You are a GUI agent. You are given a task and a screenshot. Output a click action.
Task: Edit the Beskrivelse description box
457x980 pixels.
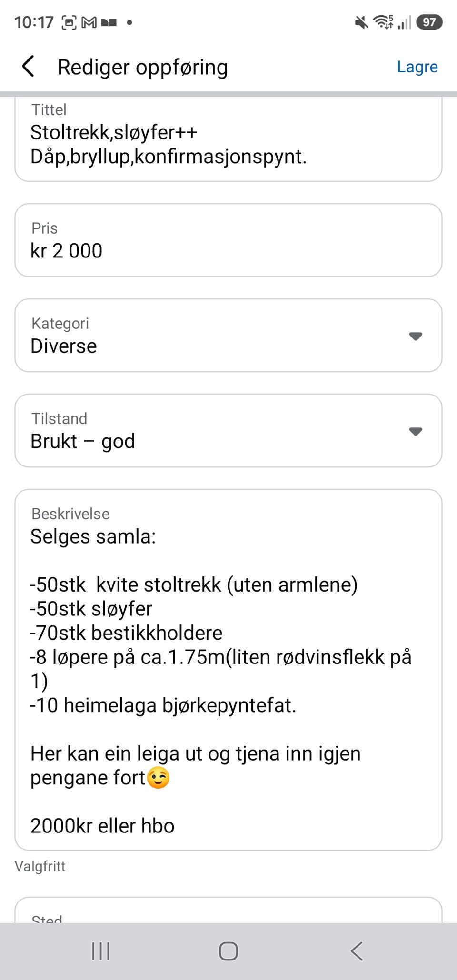[228, 670]
